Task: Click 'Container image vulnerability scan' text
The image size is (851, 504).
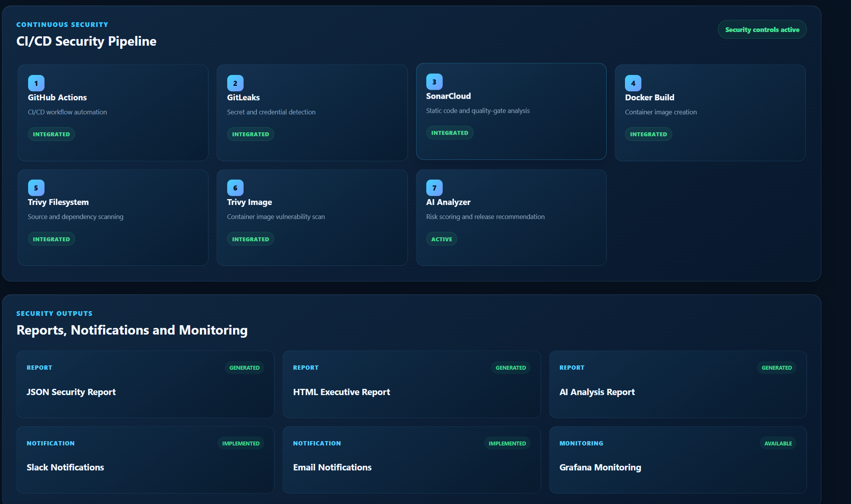Action: click(x=276, y=217)
